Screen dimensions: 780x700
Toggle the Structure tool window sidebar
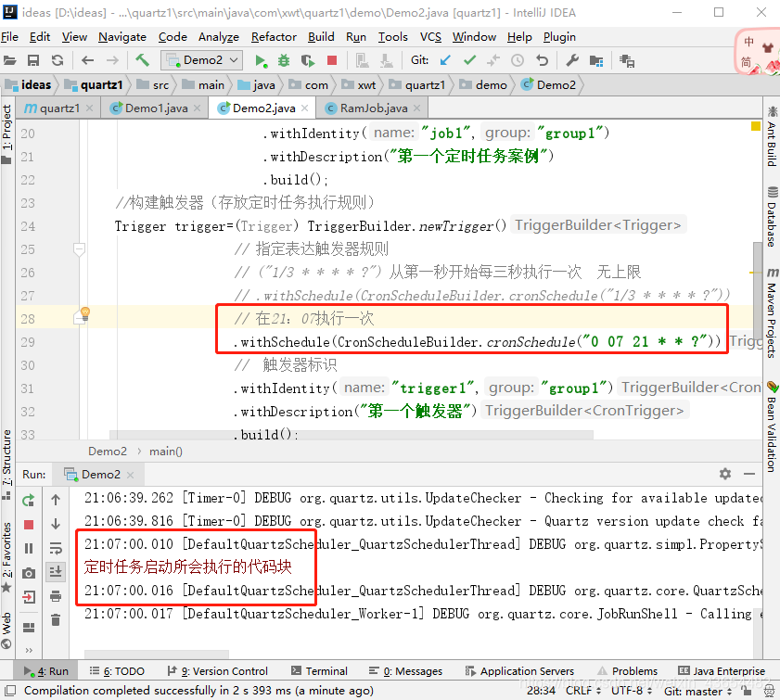click(x=7, y=464)
